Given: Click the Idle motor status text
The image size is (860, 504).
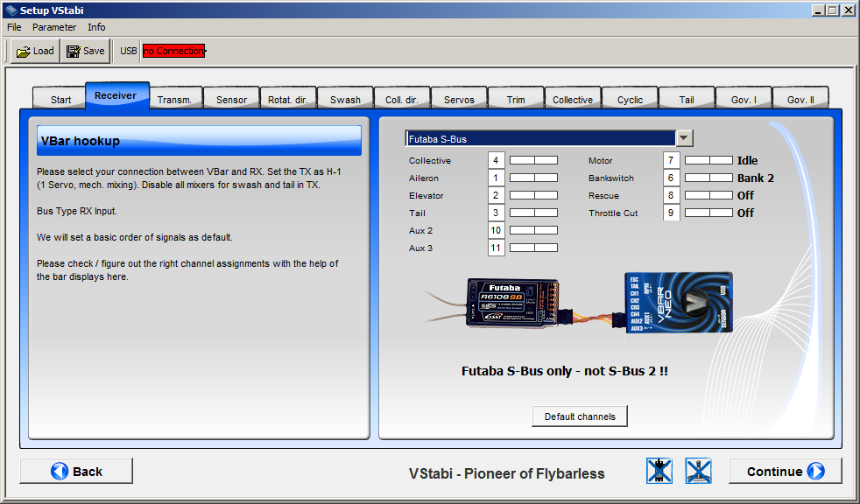Looking at the screenshot, I should 748,160.
